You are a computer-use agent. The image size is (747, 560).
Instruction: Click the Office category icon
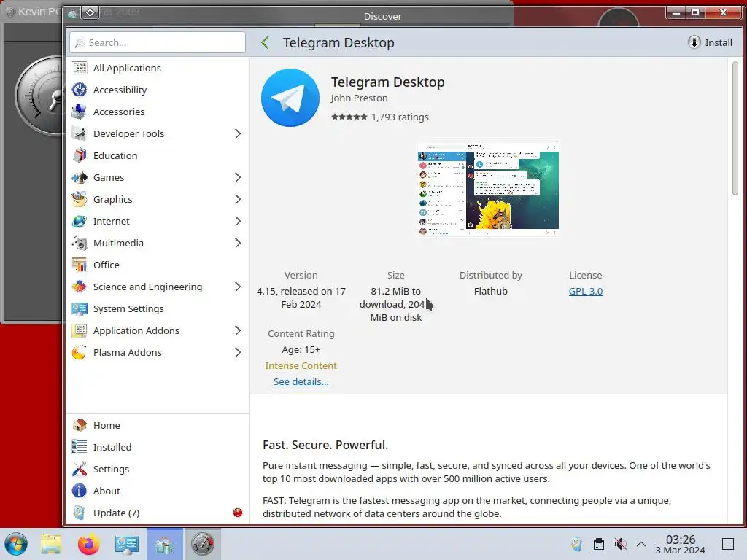(80, 265)
